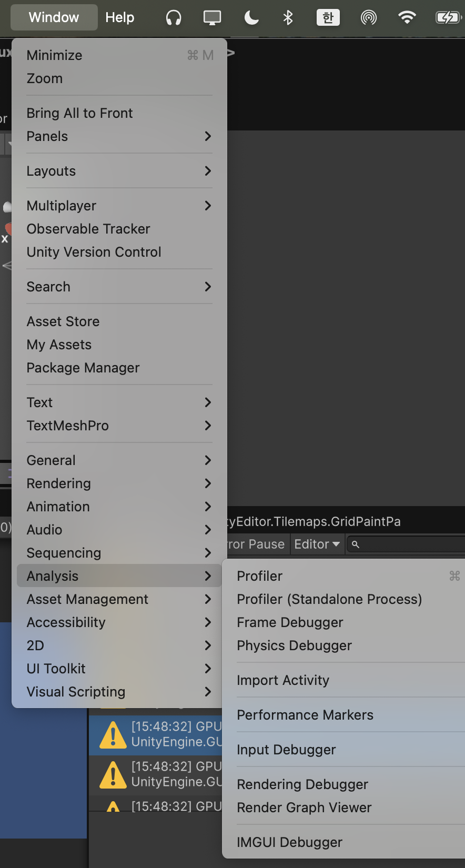Open the Asset Store window
The height and width of the screenshot is (868, 465).
(119, 321)
